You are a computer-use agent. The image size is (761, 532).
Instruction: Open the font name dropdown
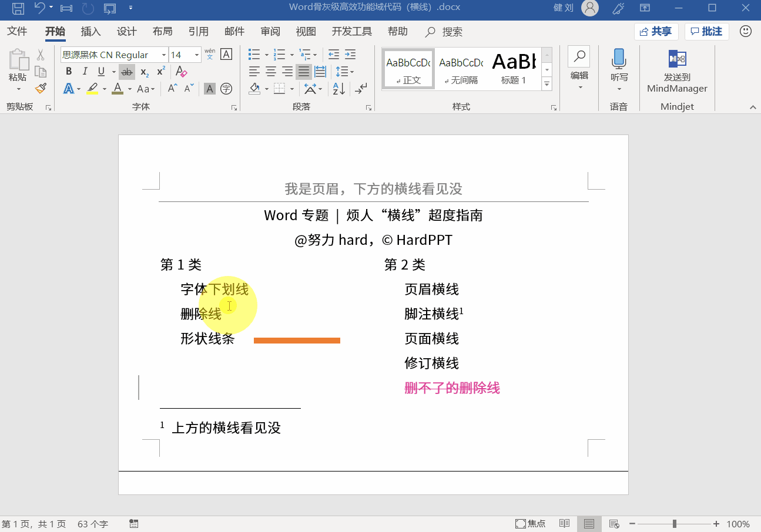164,55
